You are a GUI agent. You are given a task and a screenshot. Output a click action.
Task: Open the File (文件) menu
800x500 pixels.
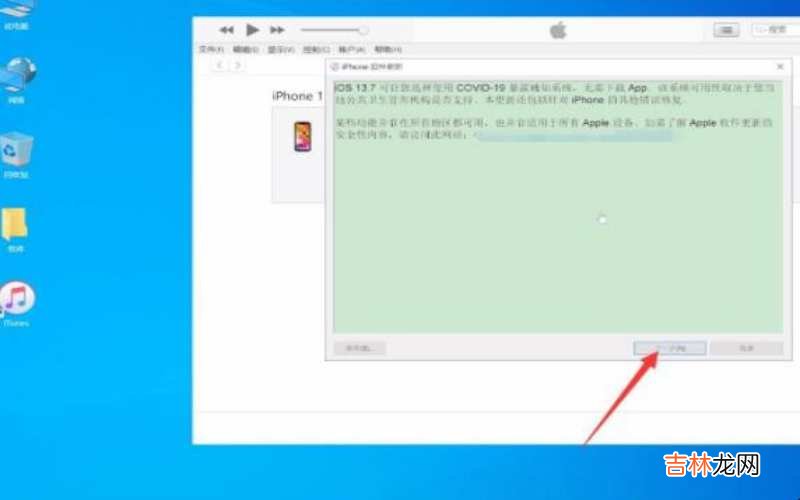click(x=209, y=49)
